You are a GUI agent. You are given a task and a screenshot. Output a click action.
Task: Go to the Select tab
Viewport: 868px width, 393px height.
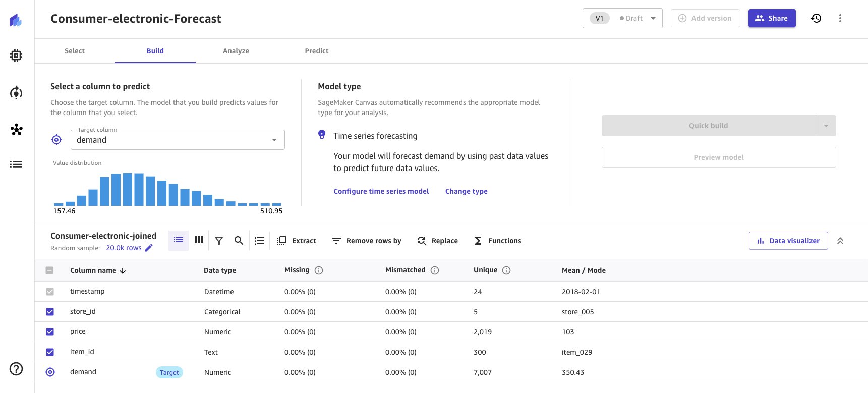tap(75, 51)
